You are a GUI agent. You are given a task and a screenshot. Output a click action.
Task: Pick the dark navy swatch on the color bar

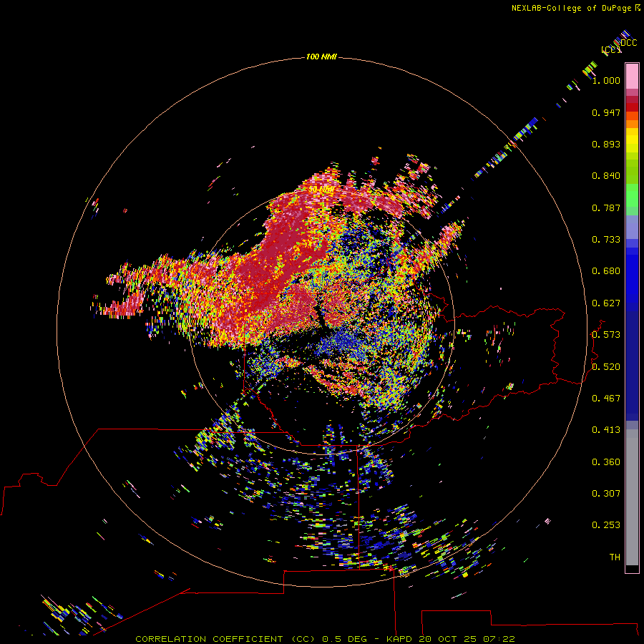pyautogui.click(x=632, y=366)
